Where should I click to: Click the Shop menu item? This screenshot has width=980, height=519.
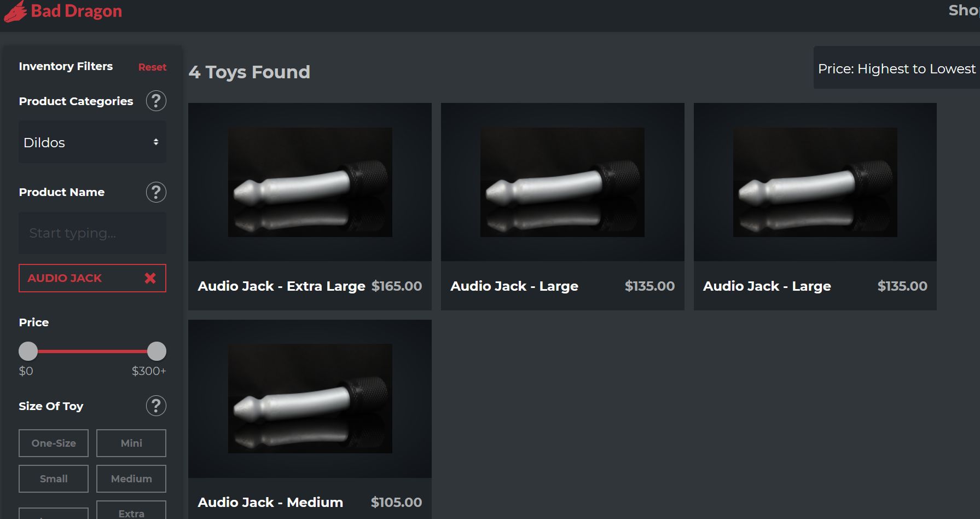click(x=963, y=10)
